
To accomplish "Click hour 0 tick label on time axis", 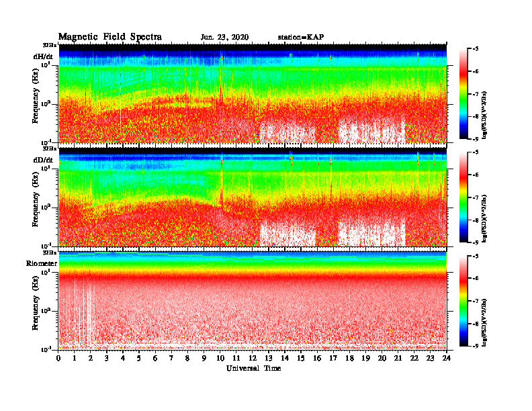I will click(x=58, y=358).
